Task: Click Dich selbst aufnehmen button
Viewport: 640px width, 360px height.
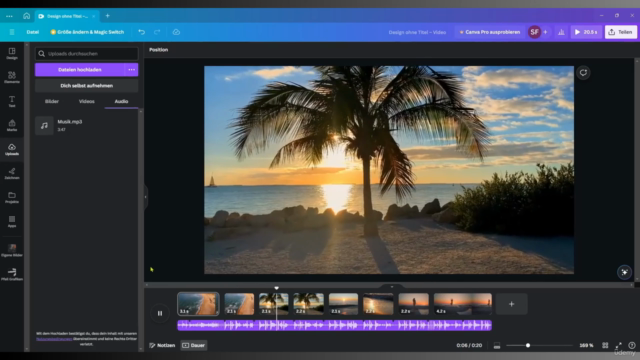Action: 87,86
